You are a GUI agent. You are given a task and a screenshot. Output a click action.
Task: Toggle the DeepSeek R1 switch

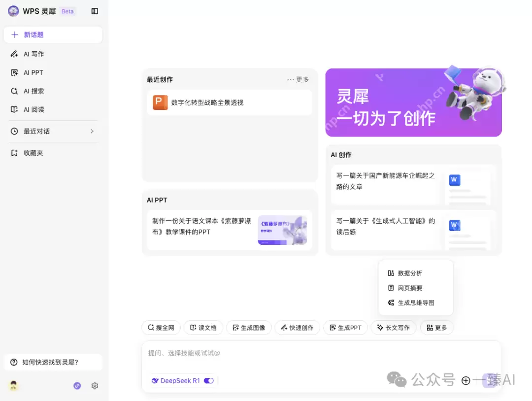click(x=209, y=380)
